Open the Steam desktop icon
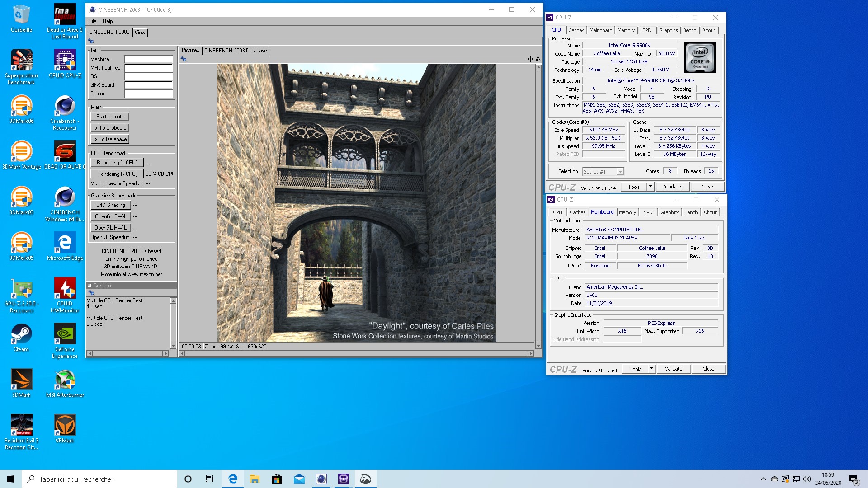This screenshot has height=488, width=868. 21,338
